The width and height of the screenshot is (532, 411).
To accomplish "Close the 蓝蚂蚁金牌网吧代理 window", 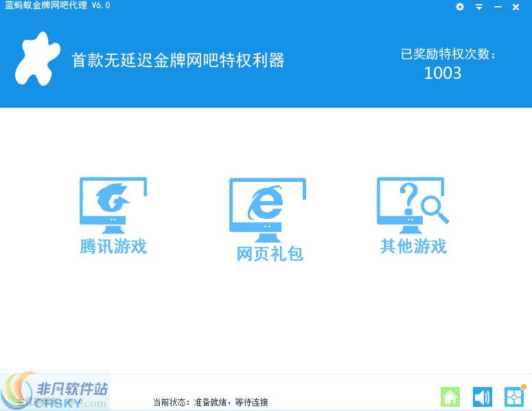I will click(x=516, y=7).
